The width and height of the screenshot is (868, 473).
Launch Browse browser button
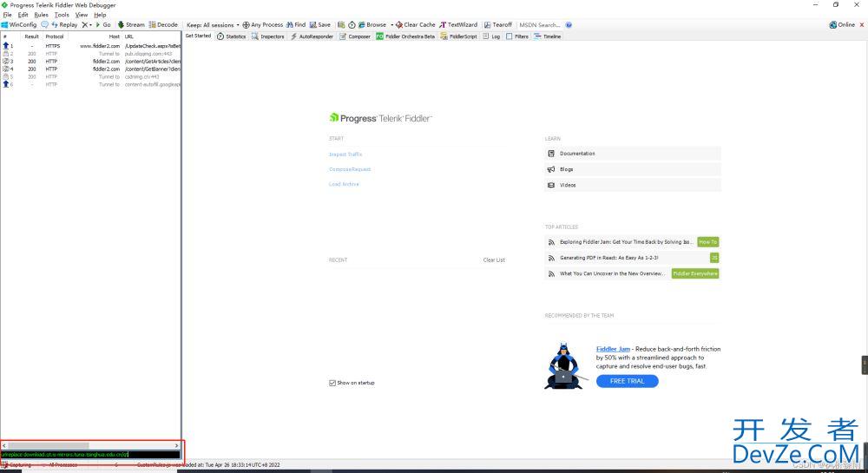tap(372, 25)
